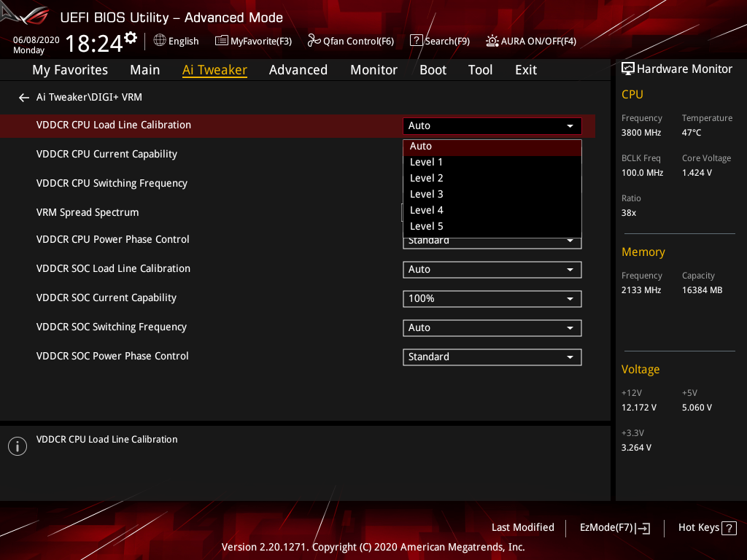Select VDDCR CPU Load Line Calibration row

298,125
